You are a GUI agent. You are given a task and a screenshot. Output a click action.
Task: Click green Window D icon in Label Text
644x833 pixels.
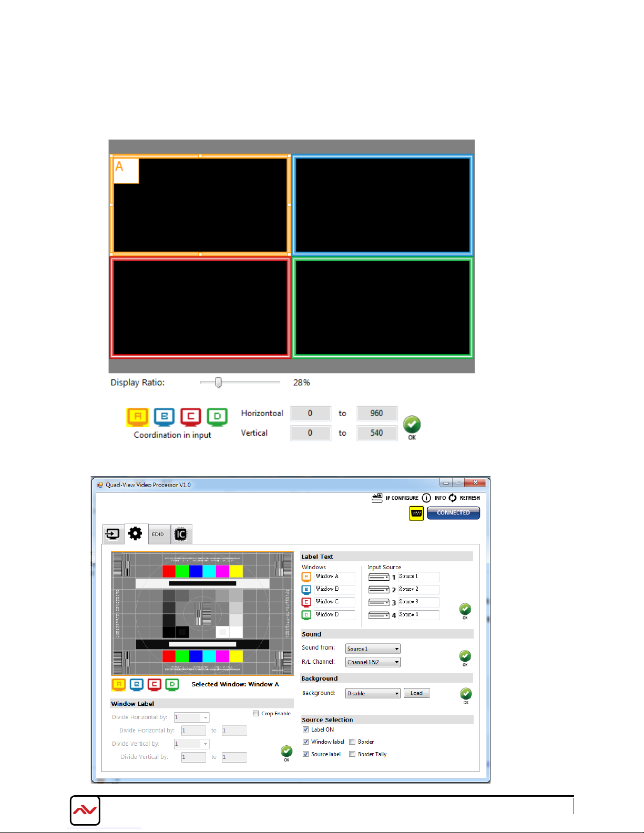coord(306,615)
